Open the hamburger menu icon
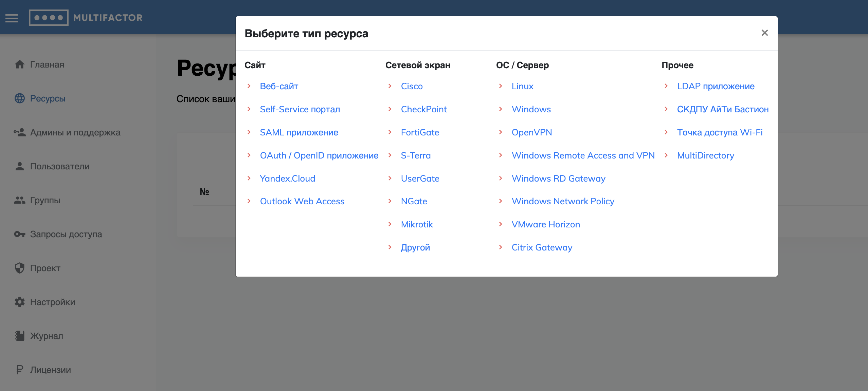 pos(12,18)
